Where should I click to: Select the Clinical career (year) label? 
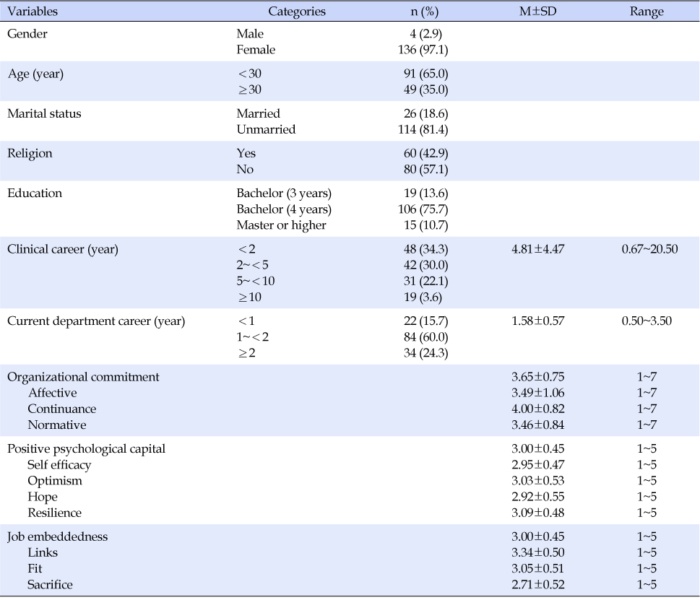[63, 249]
